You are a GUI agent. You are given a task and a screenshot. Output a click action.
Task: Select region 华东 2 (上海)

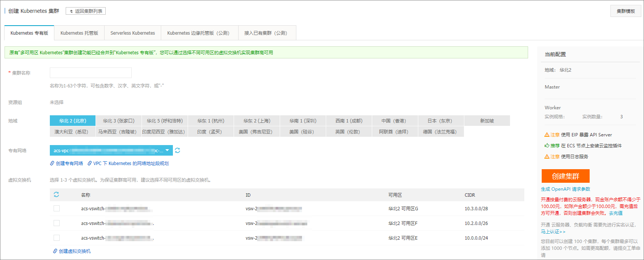pos(257,121)
